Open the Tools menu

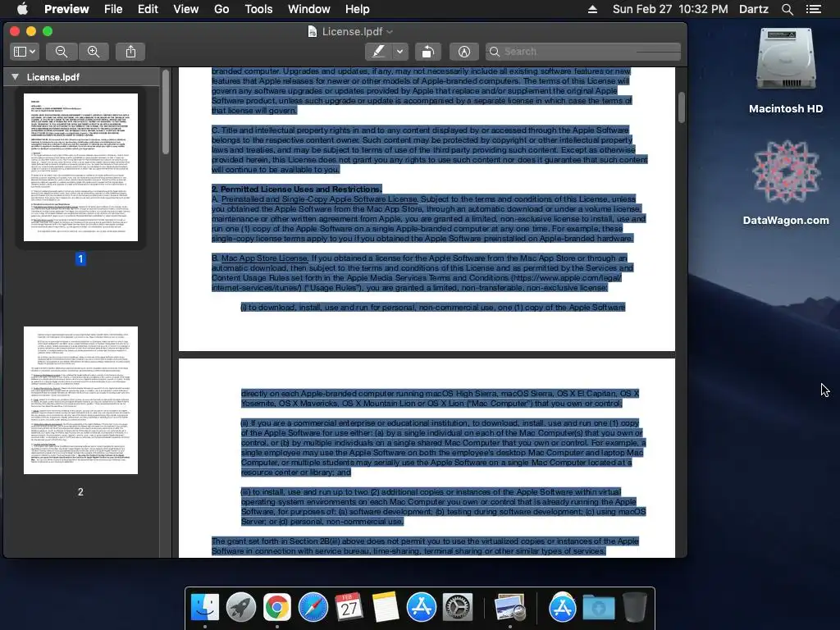tap(258, 9)
